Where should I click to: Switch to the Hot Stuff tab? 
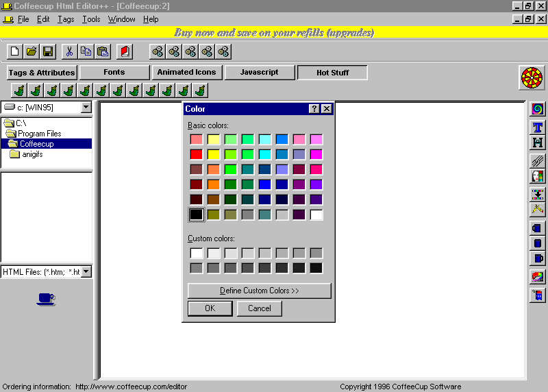pyautogui.click(x=332, y=73)
